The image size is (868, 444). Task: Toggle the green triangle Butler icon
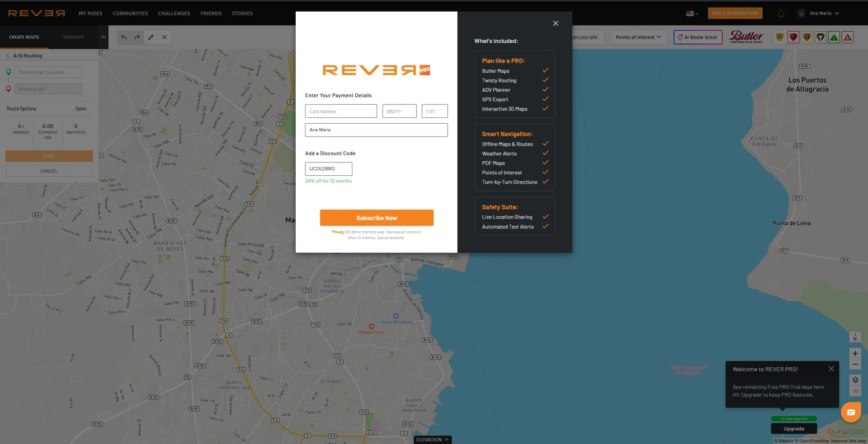[x=834, y=37]
